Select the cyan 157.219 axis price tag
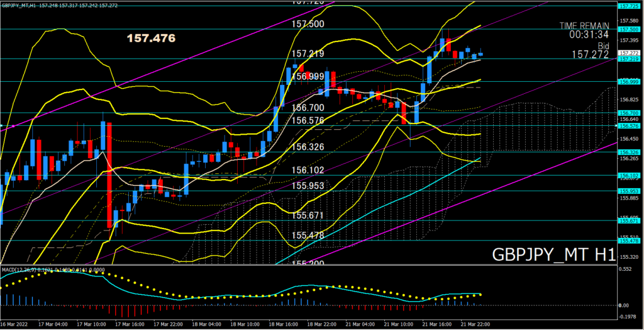 coord(628,59)
